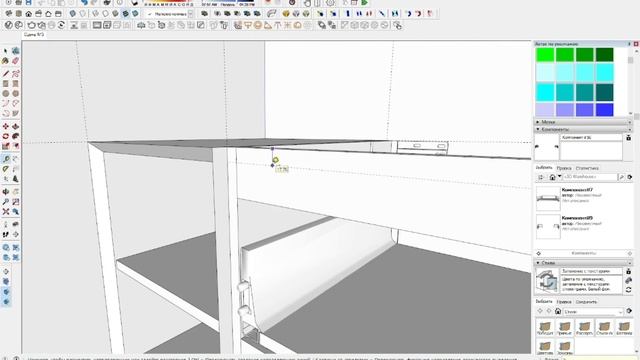The width and height of the screenshot is (640, 360).
Task: Switch to Соединить tab in Styles
Action: pos(586,302)
